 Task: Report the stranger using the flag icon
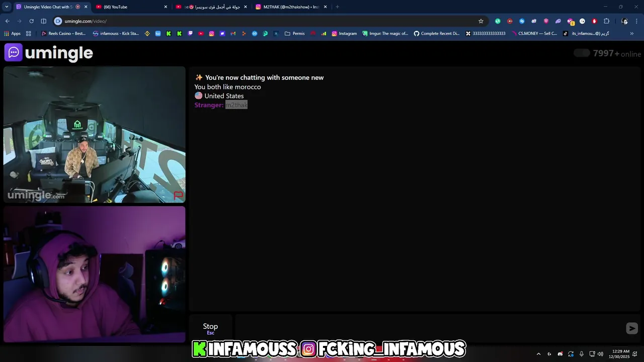(178, 195)
